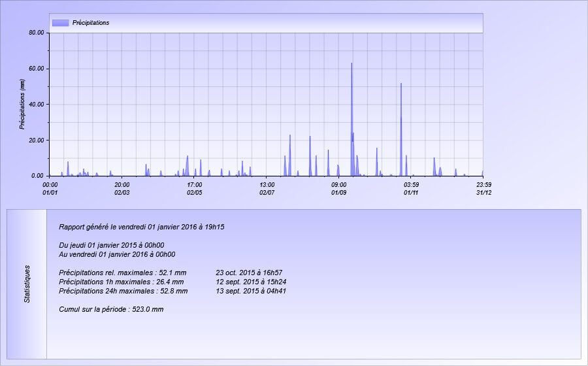
Task: Click the Rapport généré report date line
Action: coord(141,227)
